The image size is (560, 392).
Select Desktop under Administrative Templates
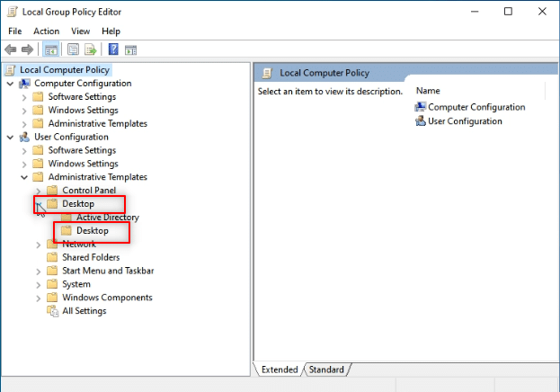point(78,204)
